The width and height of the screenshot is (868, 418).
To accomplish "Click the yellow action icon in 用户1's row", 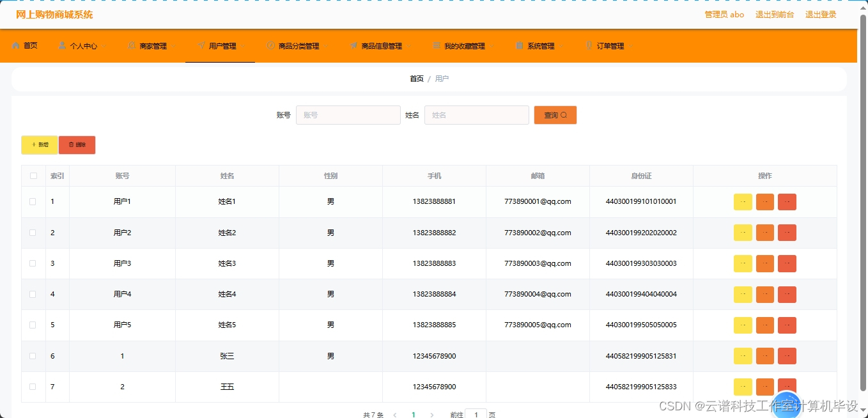I will click(742, 201).
